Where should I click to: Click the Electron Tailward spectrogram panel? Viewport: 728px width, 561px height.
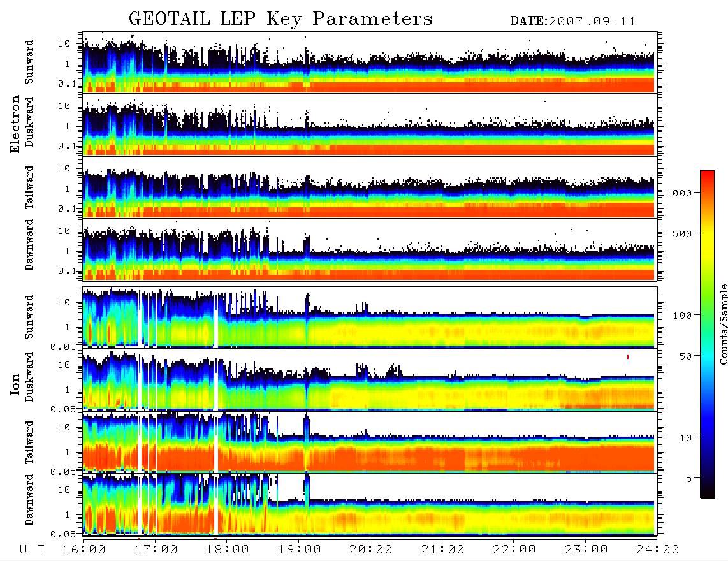tap(370, 187)
